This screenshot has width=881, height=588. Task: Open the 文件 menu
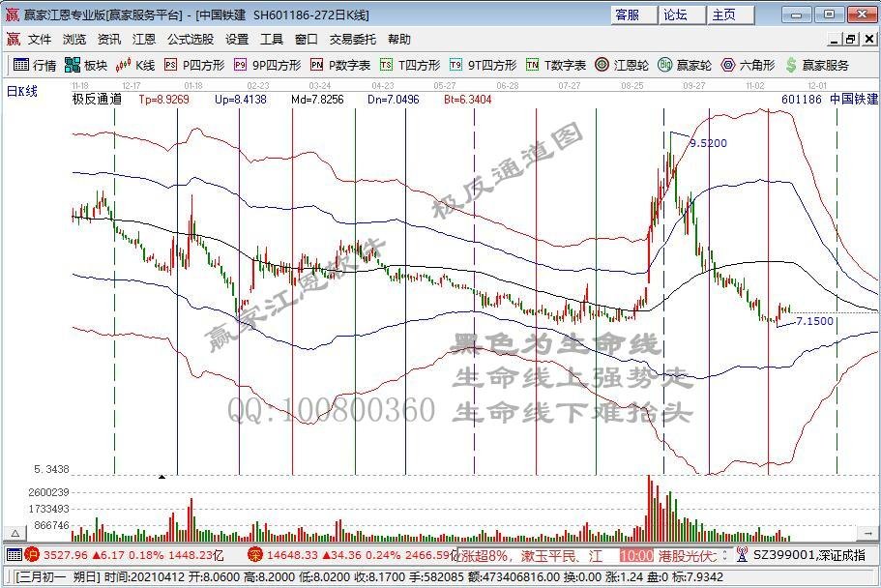[40, 40]
